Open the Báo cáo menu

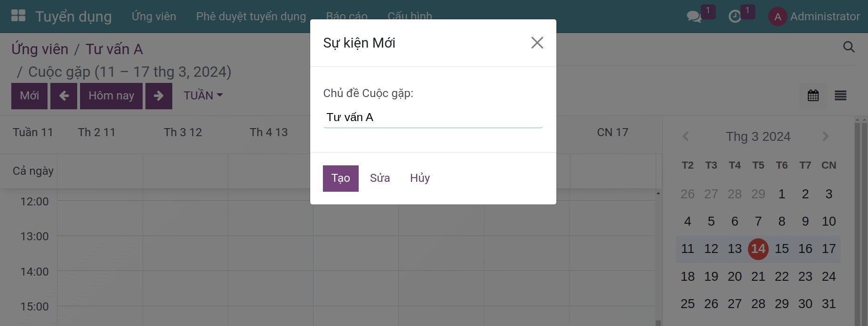[x=347, y=16]
